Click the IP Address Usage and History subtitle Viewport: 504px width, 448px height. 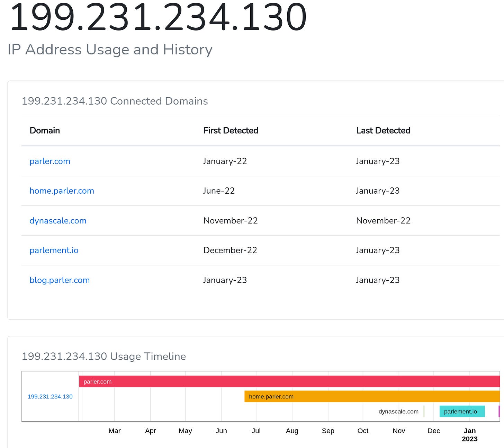coord(110,50)
